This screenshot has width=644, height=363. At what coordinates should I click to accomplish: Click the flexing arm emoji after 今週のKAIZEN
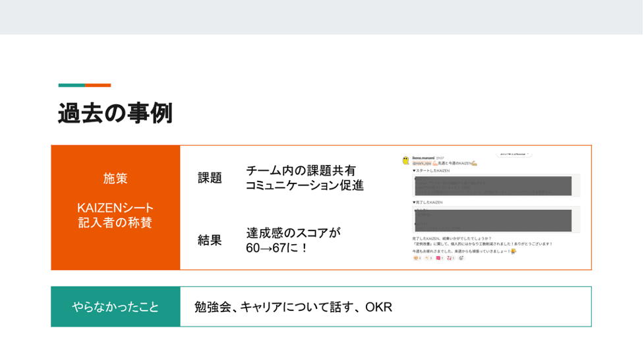coord(474,163)
